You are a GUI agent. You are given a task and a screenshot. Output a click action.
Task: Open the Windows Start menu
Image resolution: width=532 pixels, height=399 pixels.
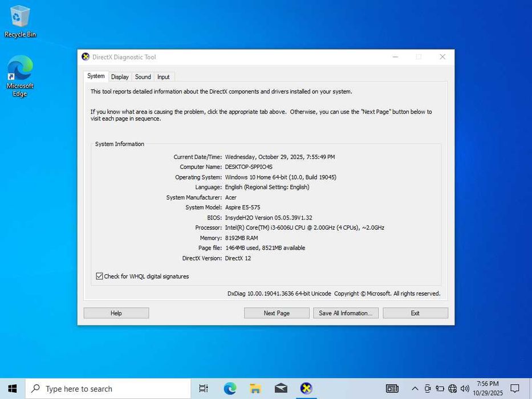pyautogui.click(x=13, y=389)
